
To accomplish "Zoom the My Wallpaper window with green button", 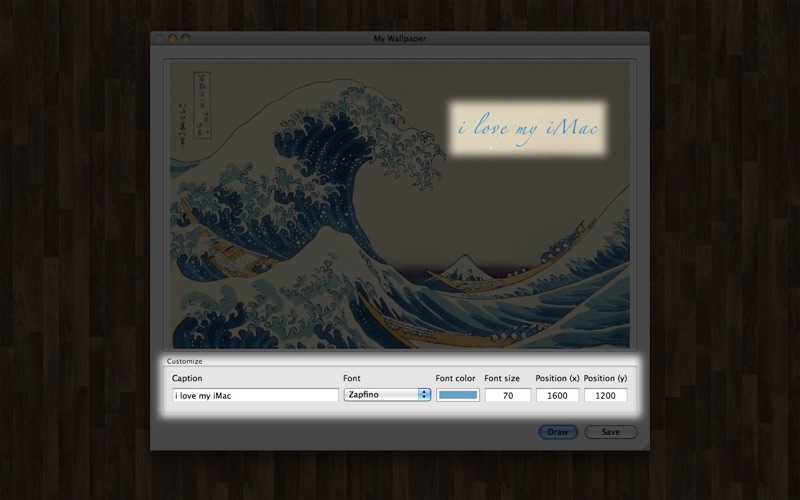I will 186,38.
